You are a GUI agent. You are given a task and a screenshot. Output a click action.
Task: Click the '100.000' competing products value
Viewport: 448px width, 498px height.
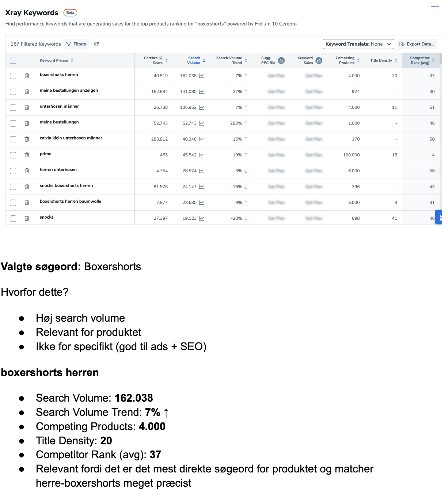coord(351,155)
